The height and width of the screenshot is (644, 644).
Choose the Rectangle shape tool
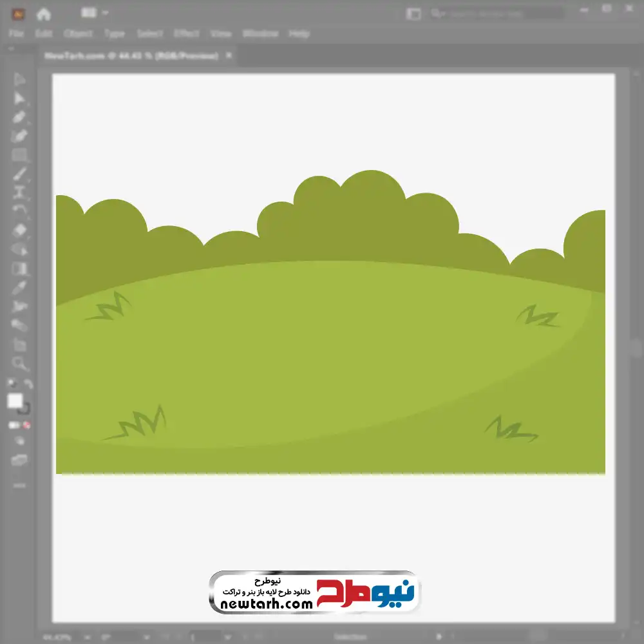(19, 155)
